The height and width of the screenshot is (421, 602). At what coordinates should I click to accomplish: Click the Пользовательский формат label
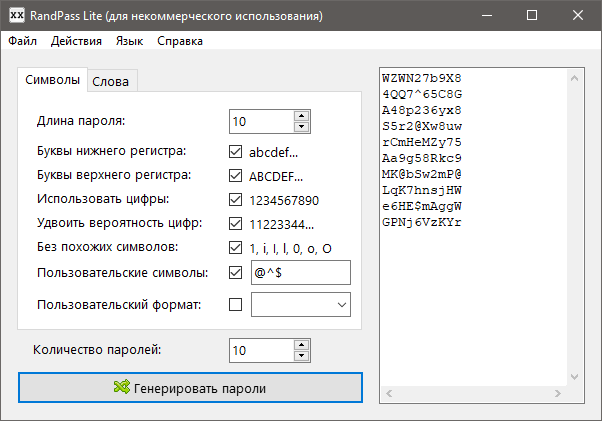click(x=119, y=305)
